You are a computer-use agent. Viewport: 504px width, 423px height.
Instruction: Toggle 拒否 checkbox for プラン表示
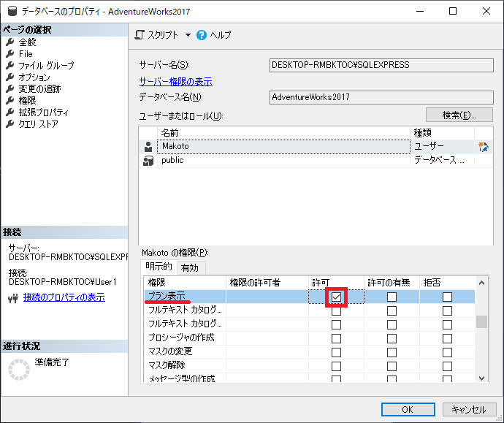click(447, 297)
